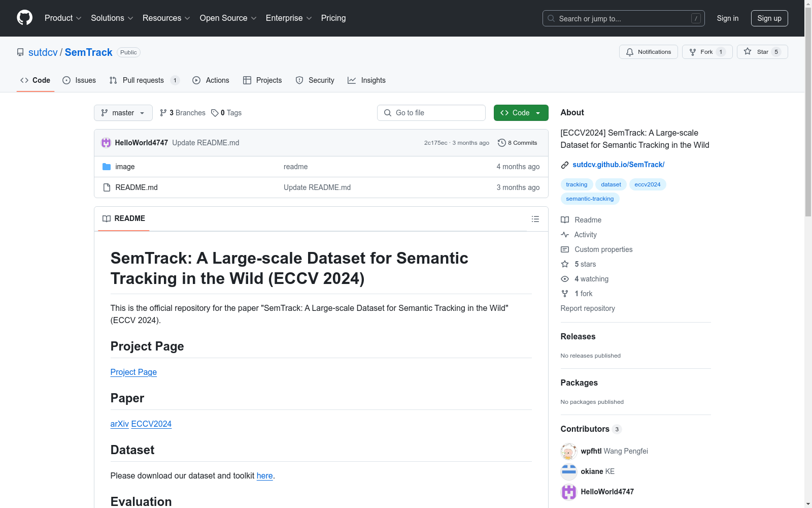Open the sutdcv.github.io/SemTrack/ link
Screen dimensions: 812x508
(619, 165)
